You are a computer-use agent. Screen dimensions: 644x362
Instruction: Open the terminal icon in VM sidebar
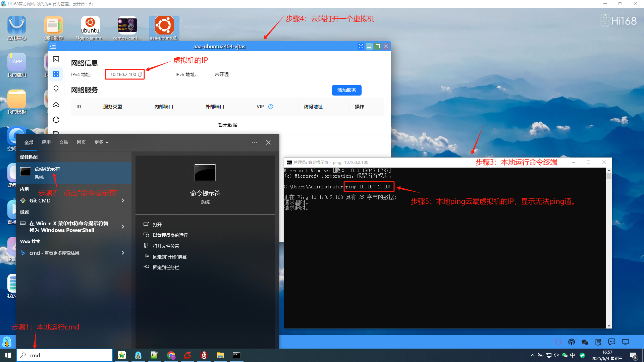56,59
